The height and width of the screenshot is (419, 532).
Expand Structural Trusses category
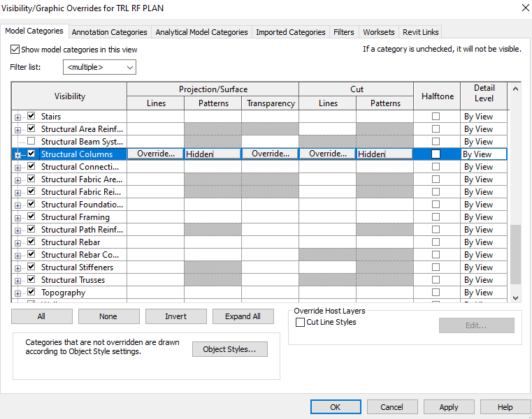coord(17,281)
